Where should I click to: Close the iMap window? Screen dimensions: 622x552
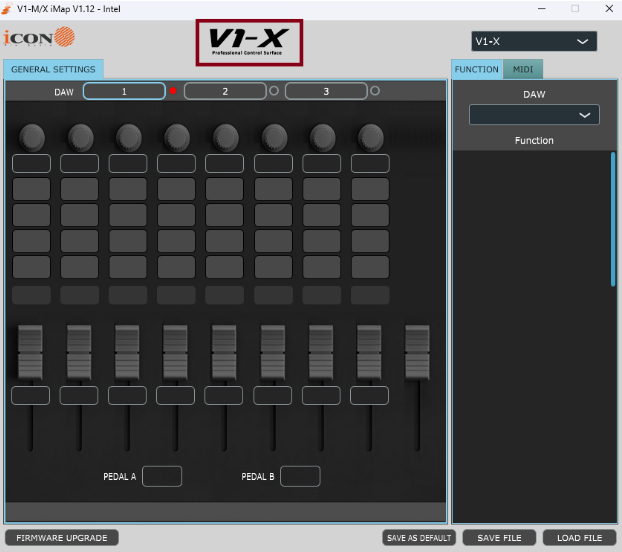click(x=609, y=8)
